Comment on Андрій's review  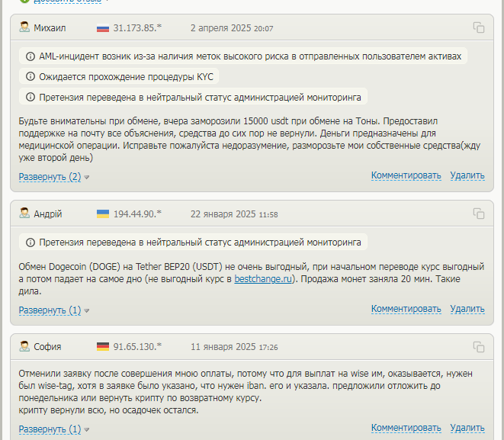[x=406, y=309]
